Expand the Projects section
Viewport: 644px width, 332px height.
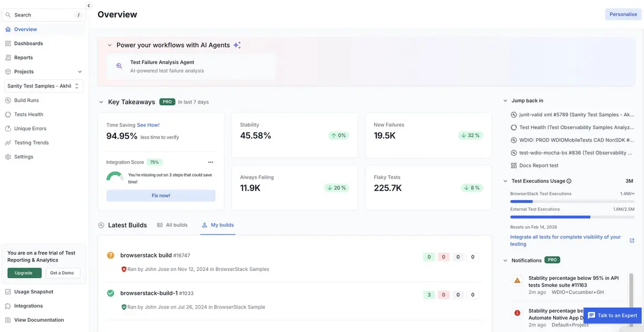[x=79, y=71]
